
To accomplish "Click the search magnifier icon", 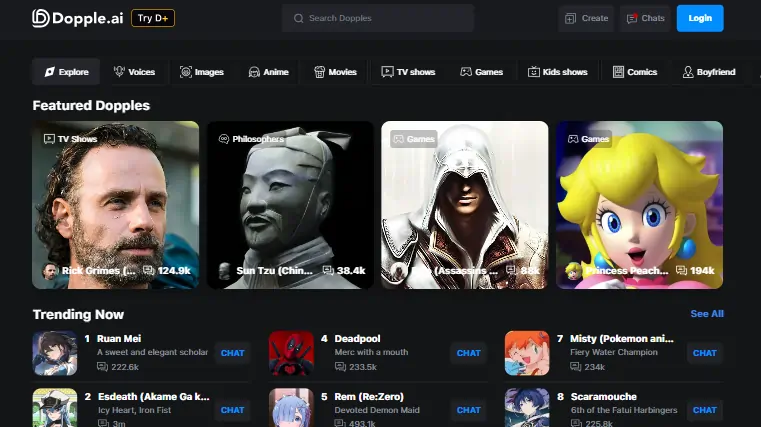I will tap(298, 18).
